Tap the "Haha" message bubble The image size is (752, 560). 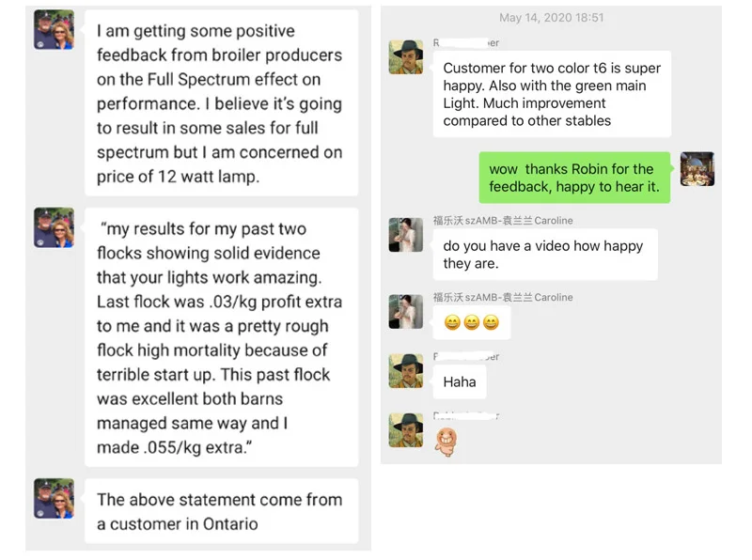pyautogui.click(x=460, y=381)
